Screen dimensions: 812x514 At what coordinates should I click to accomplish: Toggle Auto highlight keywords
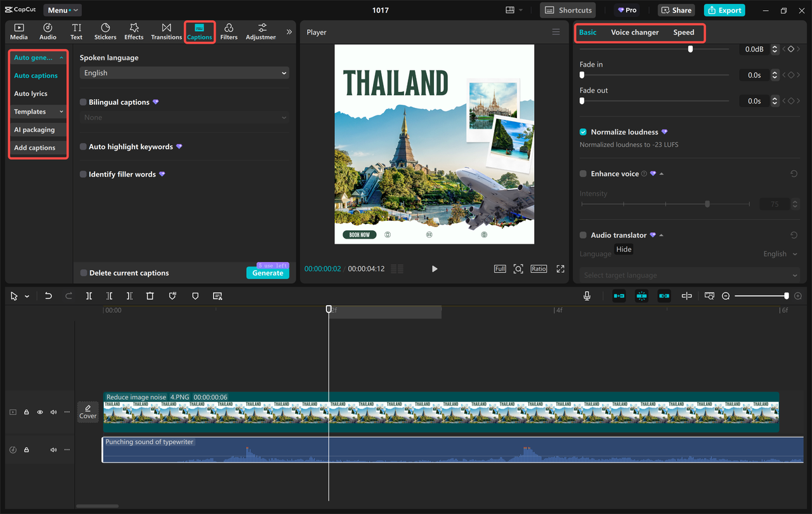point(82,147)
